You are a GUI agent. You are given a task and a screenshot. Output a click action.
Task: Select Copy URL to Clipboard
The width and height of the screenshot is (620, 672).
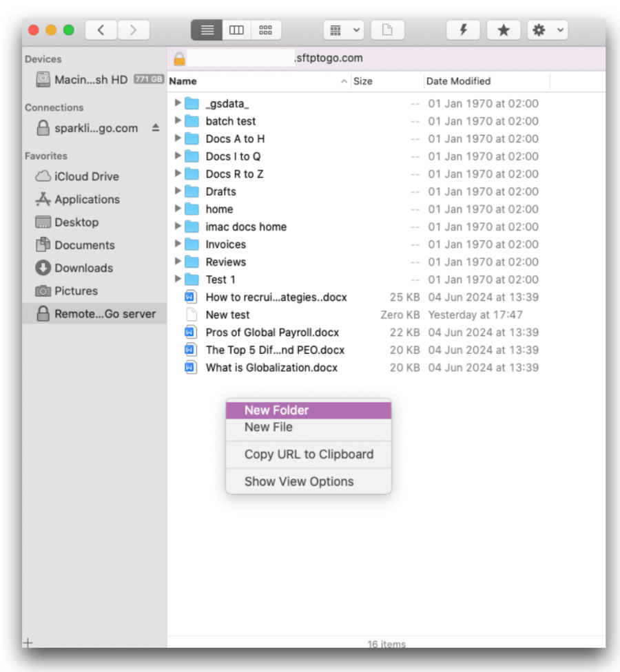point(309,454)
